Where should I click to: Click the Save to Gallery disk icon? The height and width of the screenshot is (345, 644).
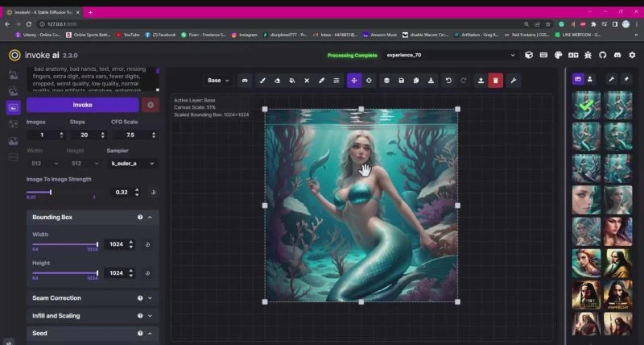(x=401, y=81)
